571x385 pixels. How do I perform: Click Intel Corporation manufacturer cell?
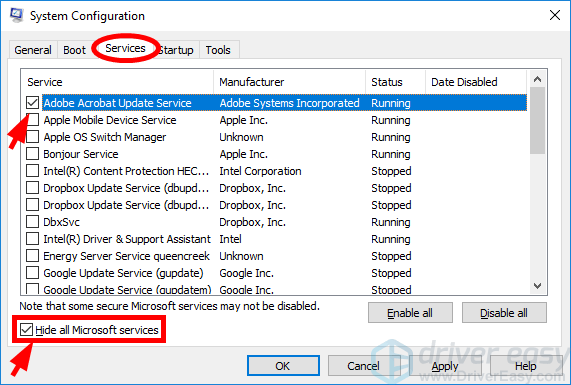point(260,171)
